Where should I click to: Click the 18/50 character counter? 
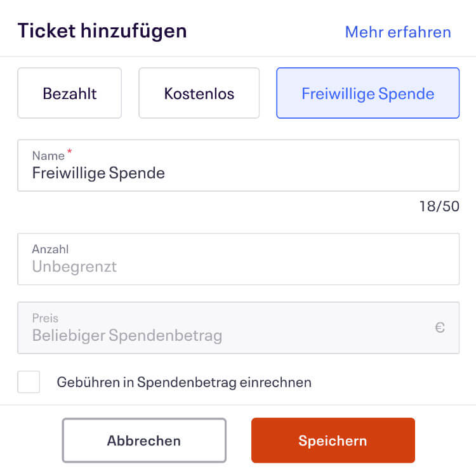point(439,206)
